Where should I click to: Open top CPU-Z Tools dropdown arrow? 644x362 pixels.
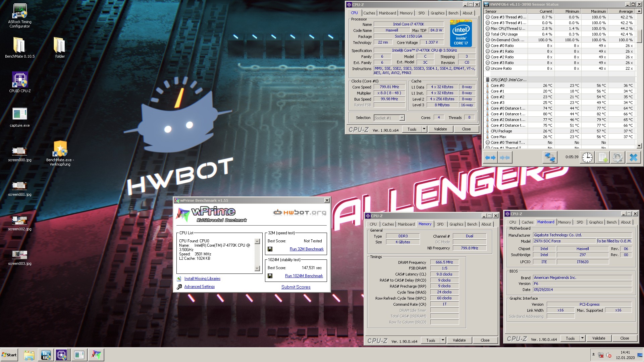424,129
